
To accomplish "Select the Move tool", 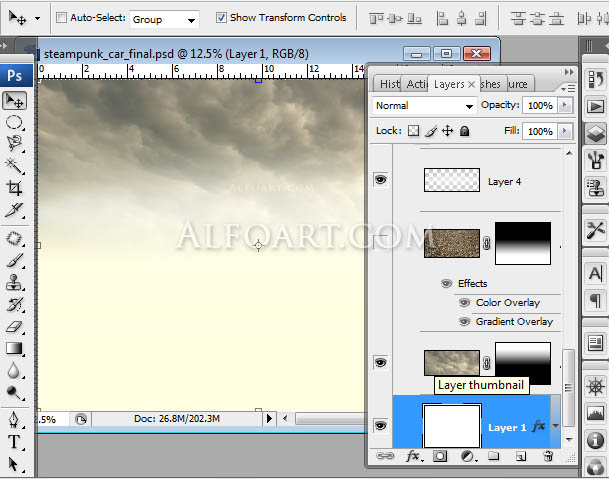I will coord(15,101).
